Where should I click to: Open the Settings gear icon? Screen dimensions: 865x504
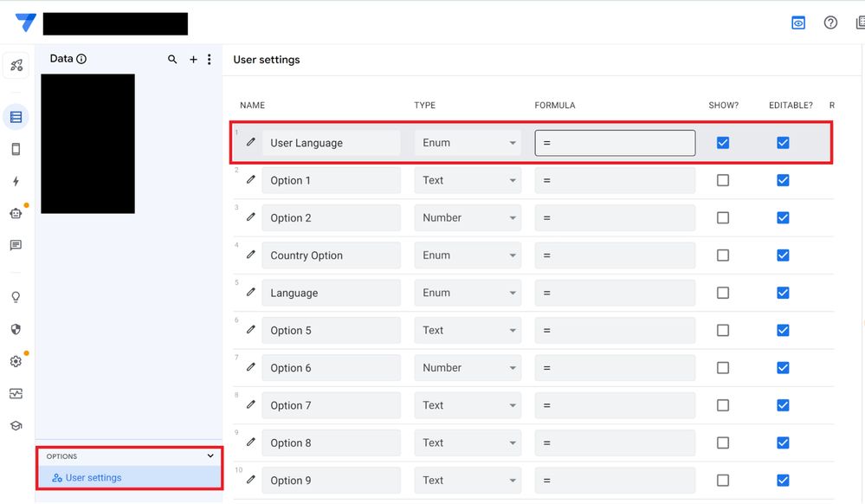pyautogui.click(x=16, y=361)
